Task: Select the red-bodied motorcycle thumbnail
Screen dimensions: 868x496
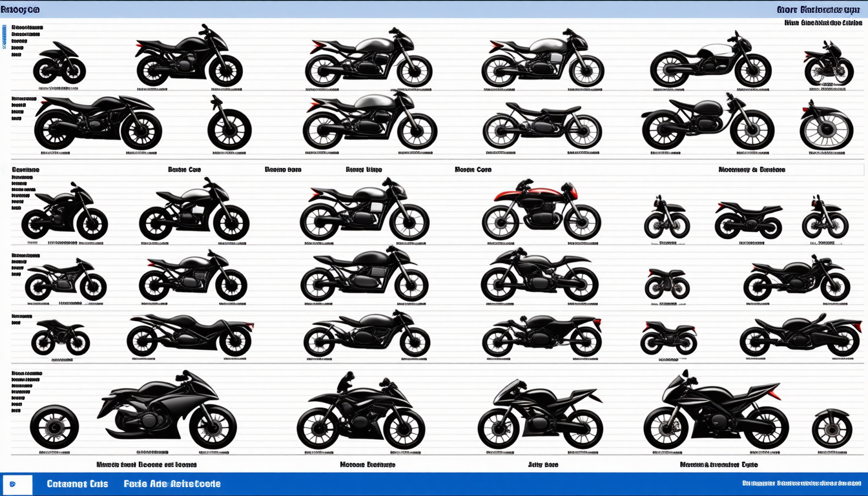Action: click(541, 209)
